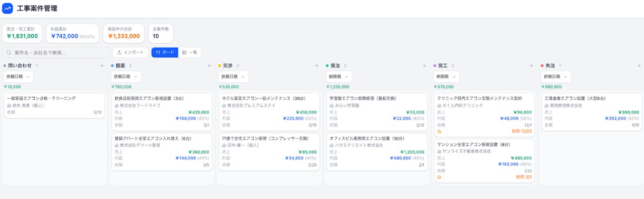The image size is (644, 199).
Task: Open sort dropdown 納期順 in 完工 column
Action: 447,77
